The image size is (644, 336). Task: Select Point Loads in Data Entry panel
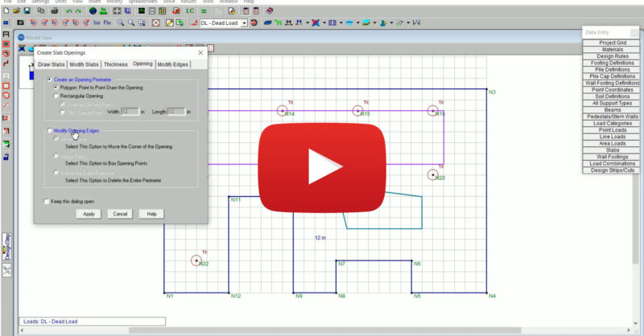click(x=613, y=129)
